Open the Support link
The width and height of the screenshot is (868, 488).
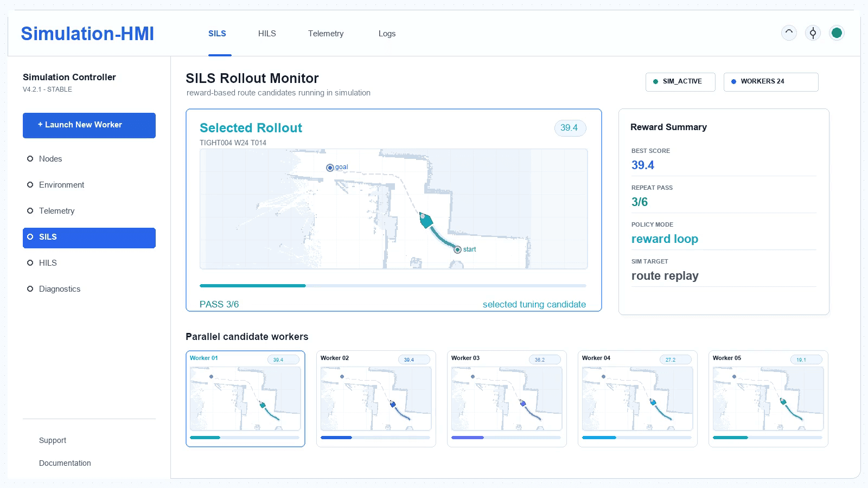52,440
